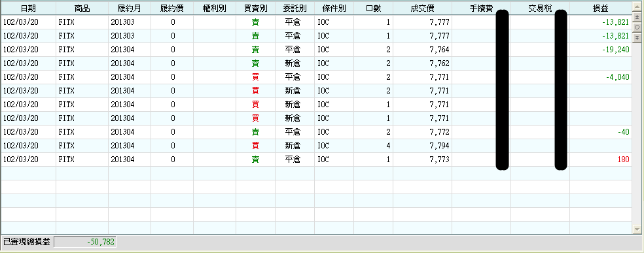Click the 商品 column header
The height and width of the screenshot is (253, 644).
(82, 8)
